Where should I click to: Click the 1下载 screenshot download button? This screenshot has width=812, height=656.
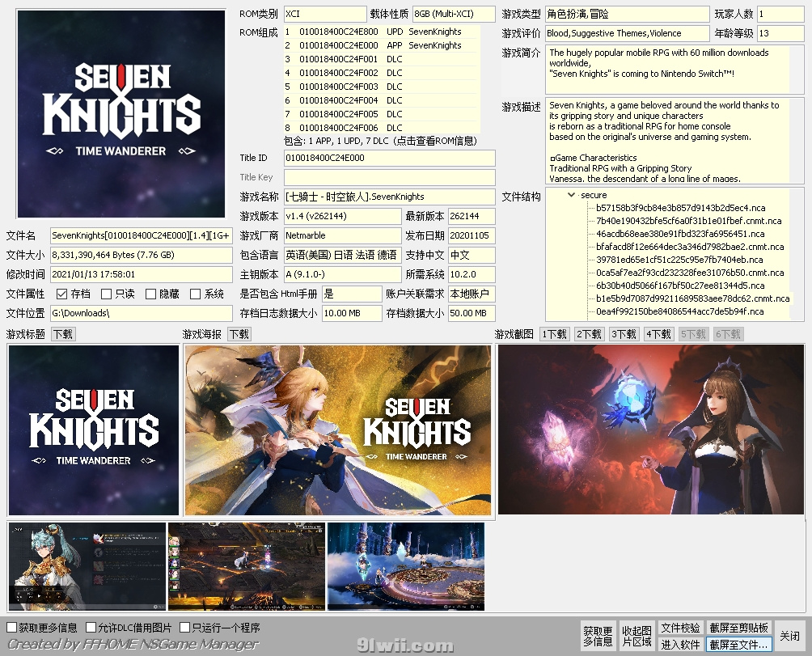[555, 334]
